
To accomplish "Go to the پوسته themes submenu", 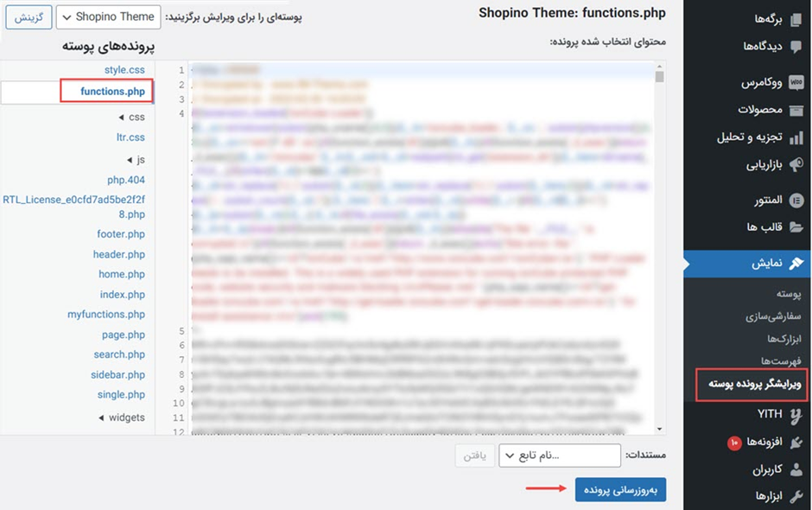I will tap(789, 295).
